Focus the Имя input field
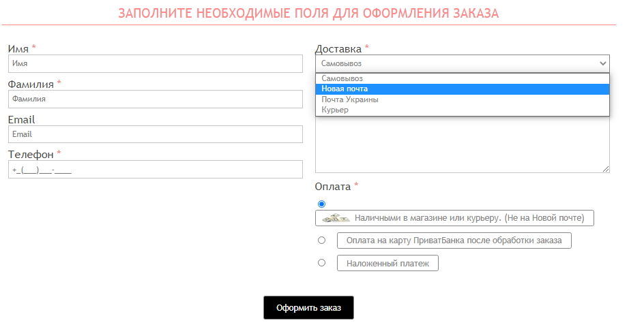 [156, 63]
